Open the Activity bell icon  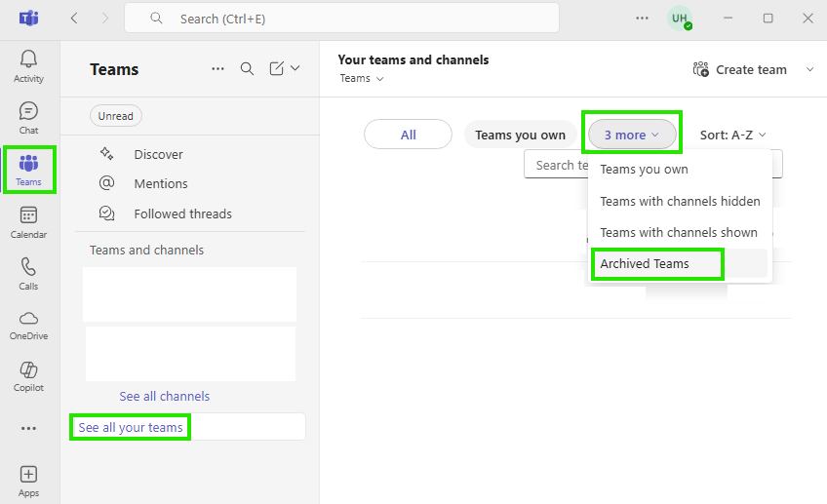(28, 59)
